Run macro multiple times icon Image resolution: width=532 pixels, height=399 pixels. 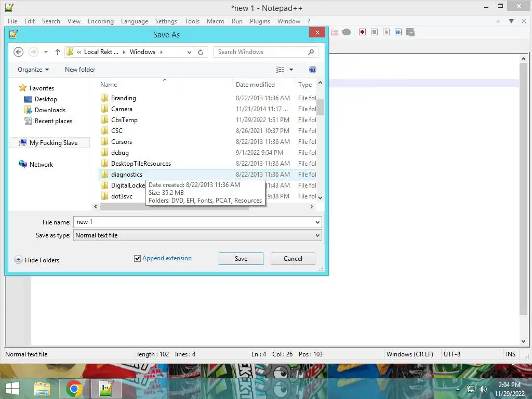(398, 32)
